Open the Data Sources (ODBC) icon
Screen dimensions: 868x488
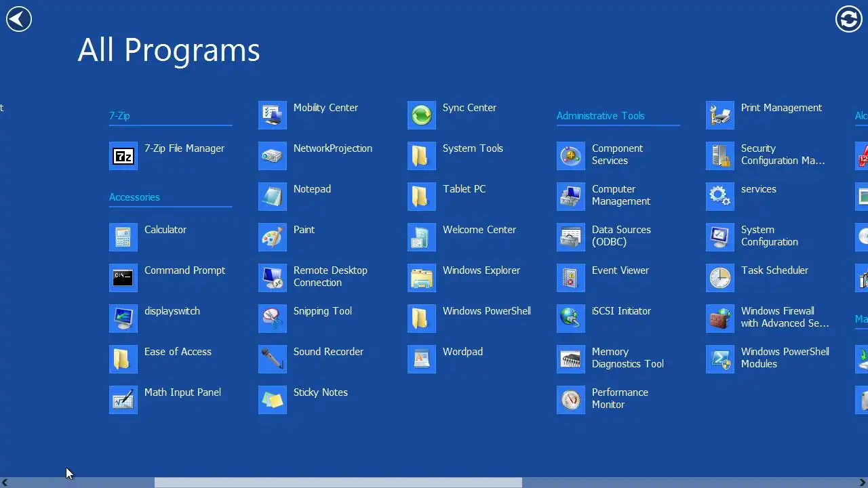pos(571,237)
